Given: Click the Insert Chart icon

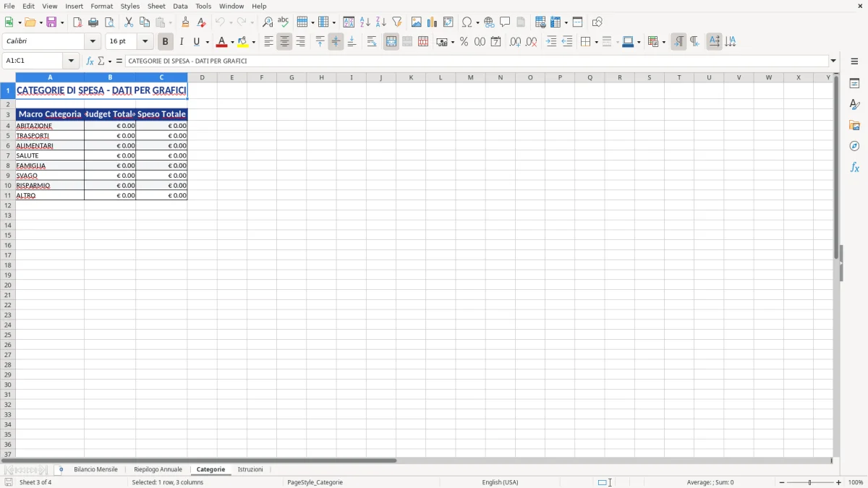Looking at the screenshot, I should (433, 22).
